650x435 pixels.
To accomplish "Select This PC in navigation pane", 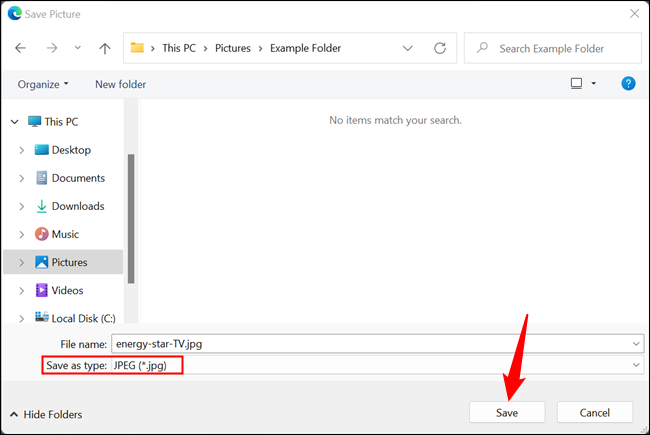I will [61, 122].
